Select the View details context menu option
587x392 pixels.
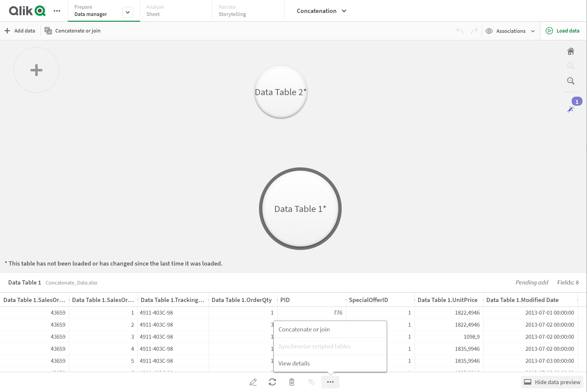pyautogui.click(x=294, y=363)
